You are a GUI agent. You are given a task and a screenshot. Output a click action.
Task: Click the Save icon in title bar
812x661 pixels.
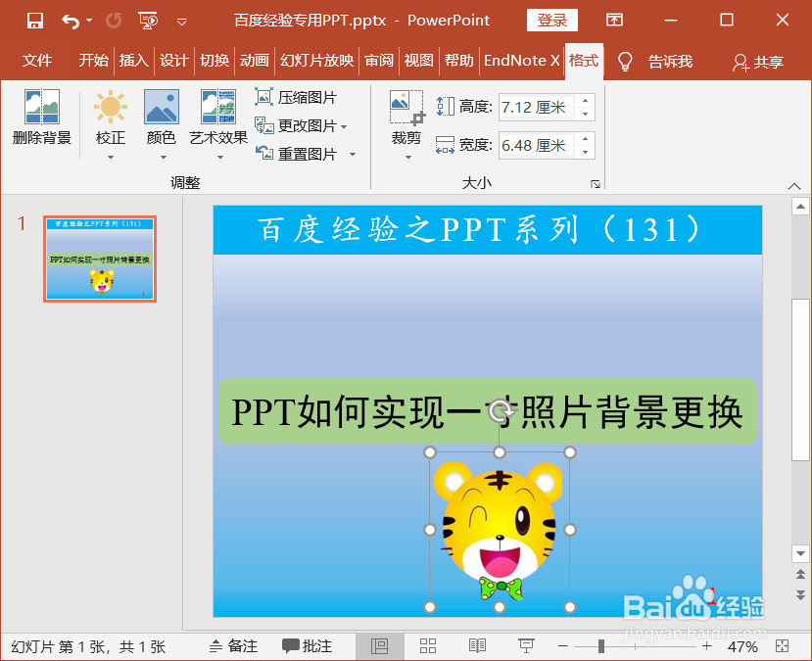[35, 21]
